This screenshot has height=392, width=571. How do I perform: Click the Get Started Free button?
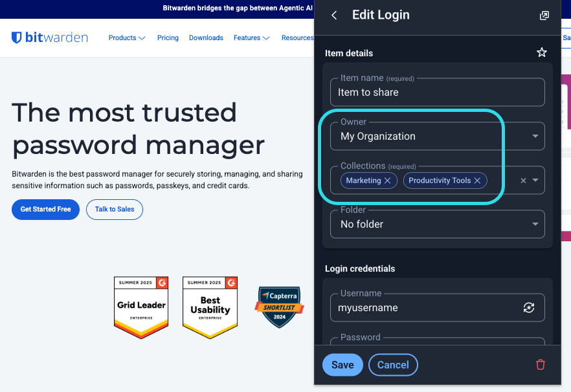[45, 210]
